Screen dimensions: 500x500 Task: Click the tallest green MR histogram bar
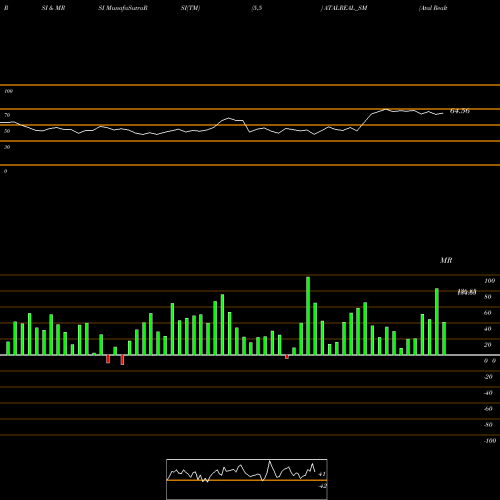[308, 316]
